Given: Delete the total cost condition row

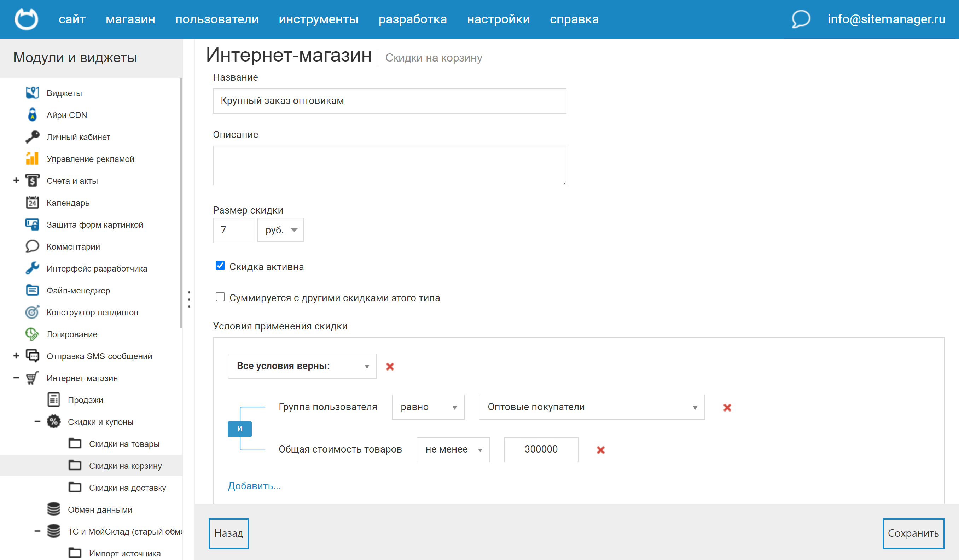Looking at the screenshot, I should tap(600, 450).
